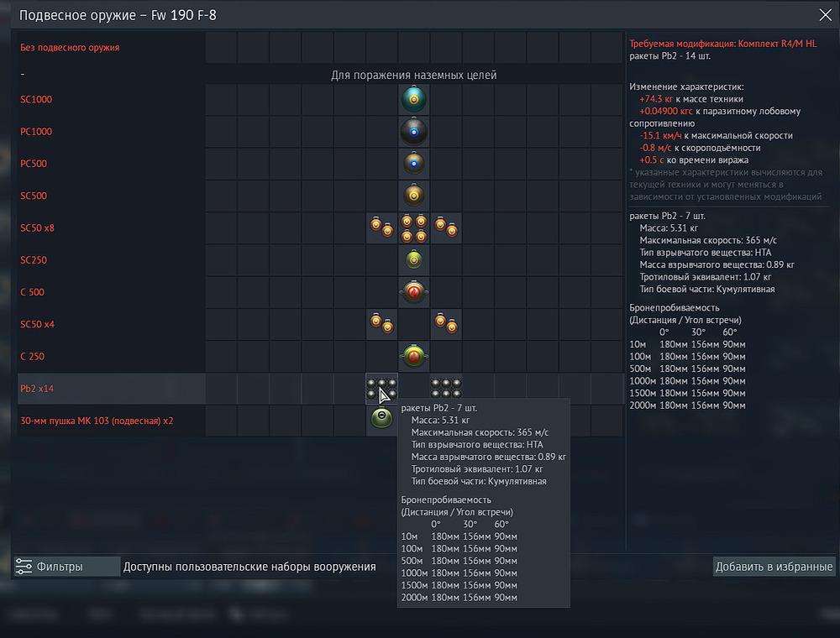Click the PC500 bomb icon
The height and width of the screenshot is (638, 840).
pos(413,164)
